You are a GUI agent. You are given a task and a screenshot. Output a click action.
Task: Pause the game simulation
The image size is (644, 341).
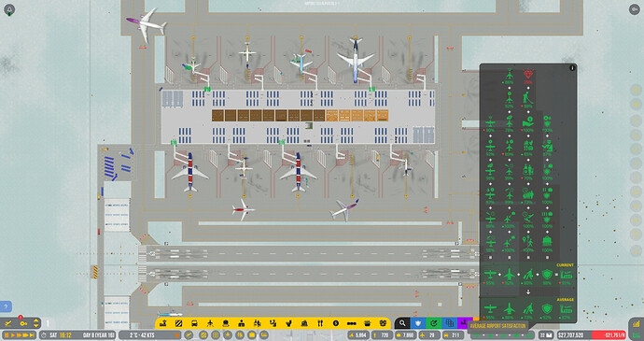(x=7, y=334)
